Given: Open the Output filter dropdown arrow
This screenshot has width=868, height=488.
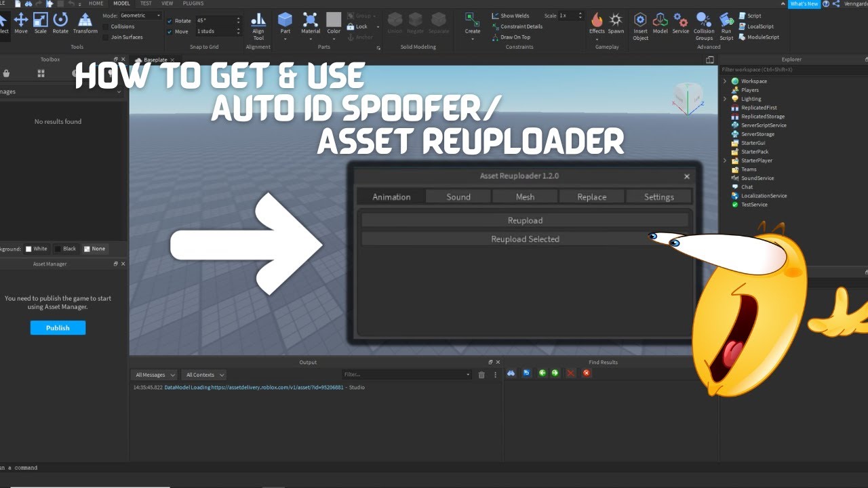Looking at the screenshot, I should point(468,375).
